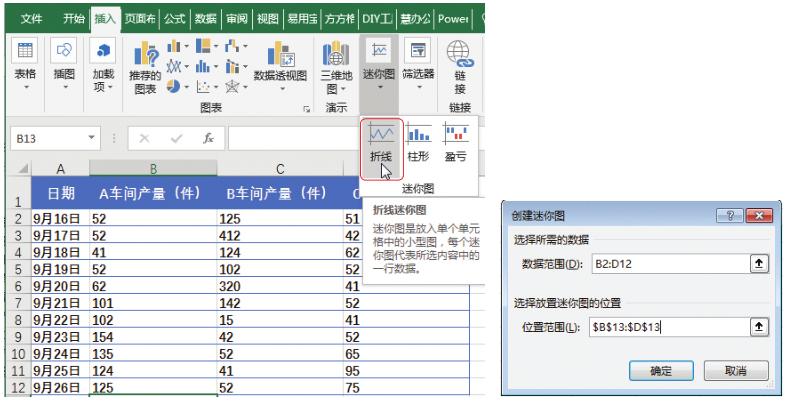Click 确定 (OK) in the dialog
787x401 pixels.
(661, 370)
